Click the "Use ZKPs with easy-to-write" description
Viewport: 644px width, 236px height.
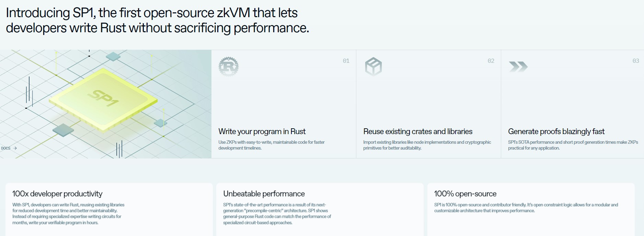(271, 145)
